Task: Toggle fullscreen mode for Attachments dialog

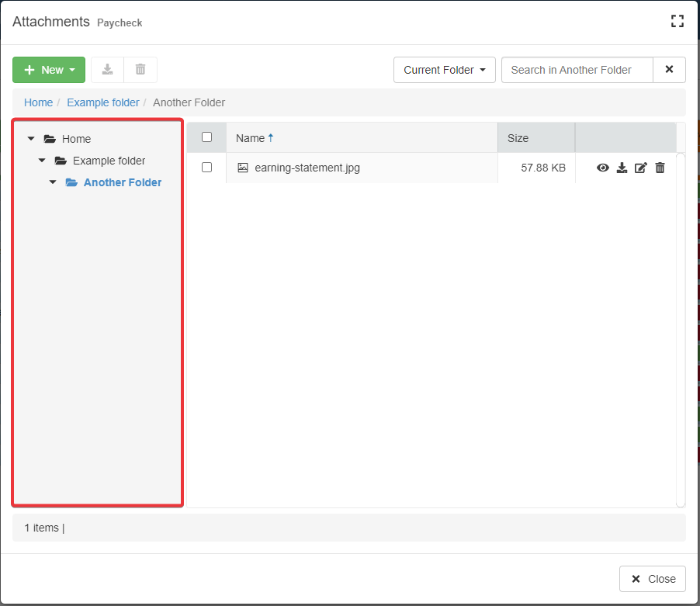Action: (x=677, y=22)
